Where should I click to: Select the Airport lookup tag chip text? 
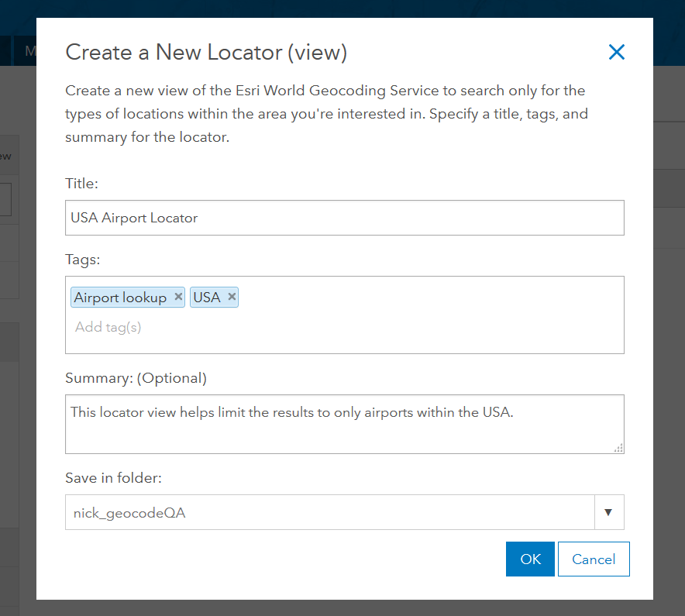point(120,298)
